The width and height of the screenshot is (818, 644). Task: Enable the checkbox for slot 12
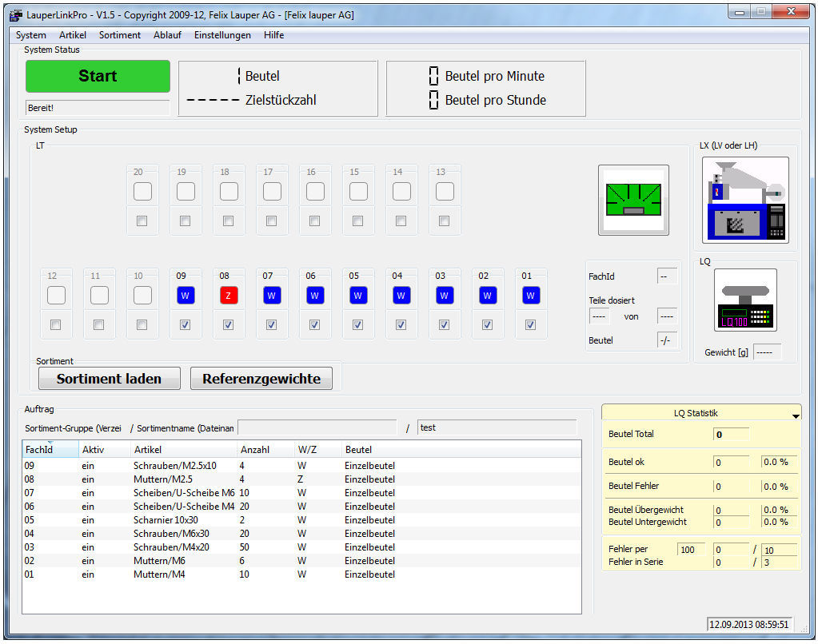click(55, 325)
